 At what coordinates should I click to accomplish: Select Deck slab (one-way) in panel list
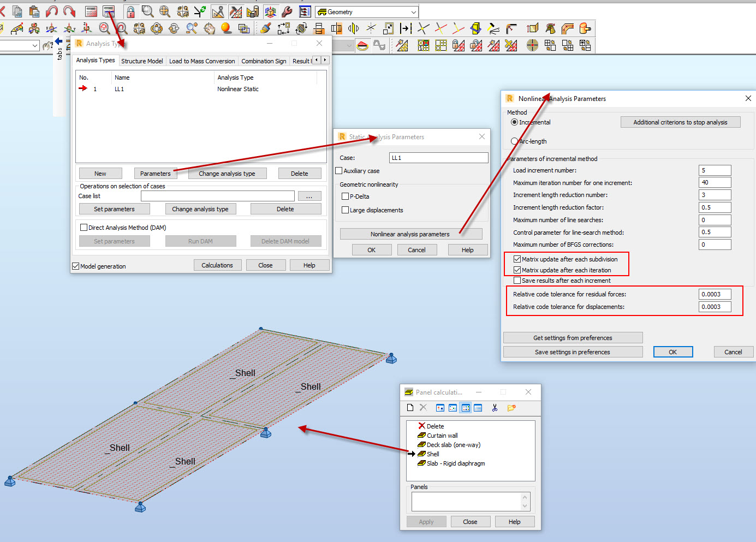[x=449, y=445]
